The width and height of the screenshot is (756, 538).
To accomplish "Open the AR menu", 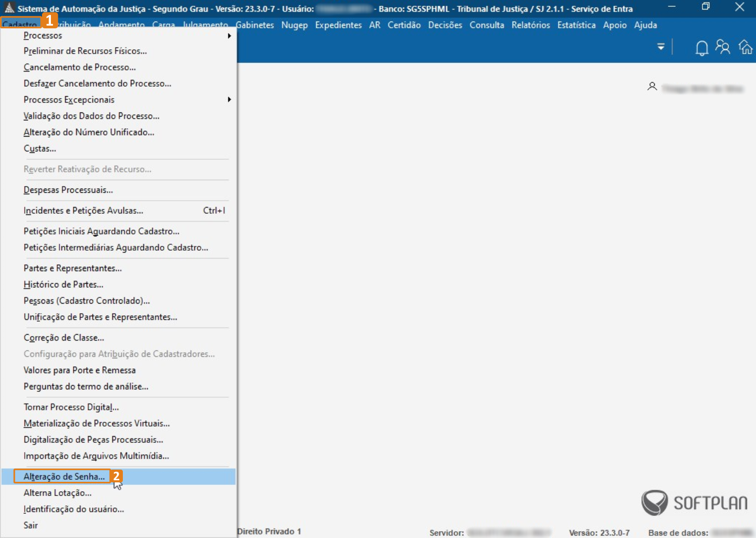I will 375,25.
